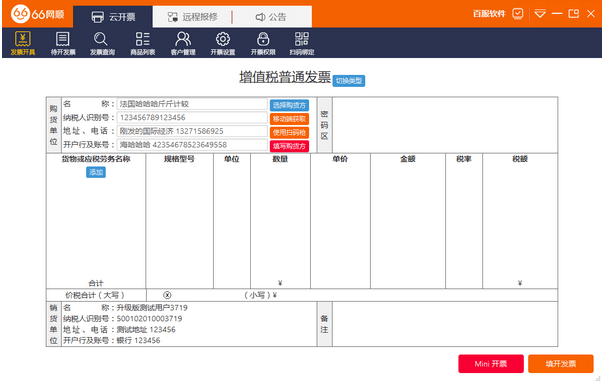Click the 移动端获取 button
This screenshot has height=384, width=605.
pyautogui.click(x=289, y=119)
